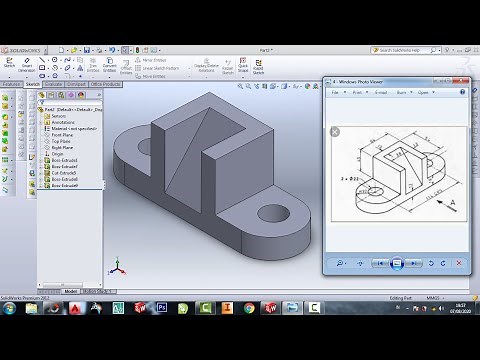
Task: Click the Trim Entities tool
Action: click(x=93, y=65)
